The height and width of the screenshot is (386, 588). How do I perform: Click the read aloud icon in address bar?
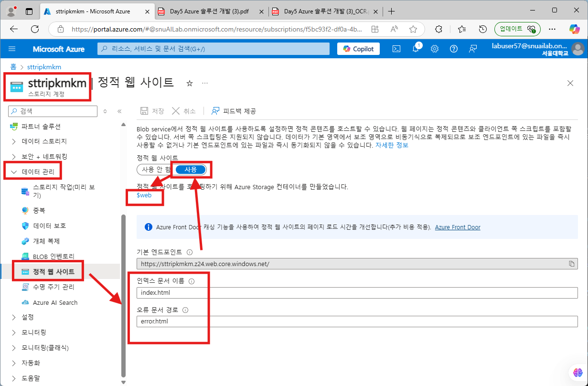394,29
